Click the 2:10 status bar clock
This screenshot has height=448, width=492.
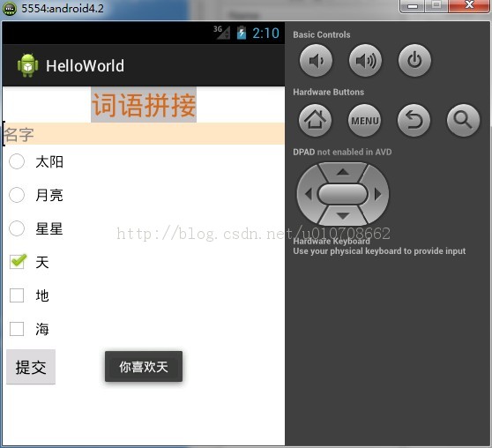click(265, 33)
